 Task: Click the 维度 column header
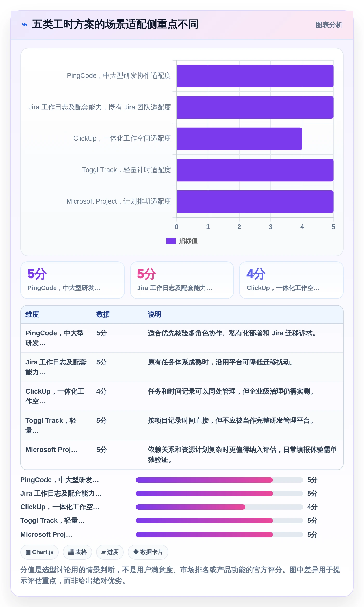click(x=32, y=314)
